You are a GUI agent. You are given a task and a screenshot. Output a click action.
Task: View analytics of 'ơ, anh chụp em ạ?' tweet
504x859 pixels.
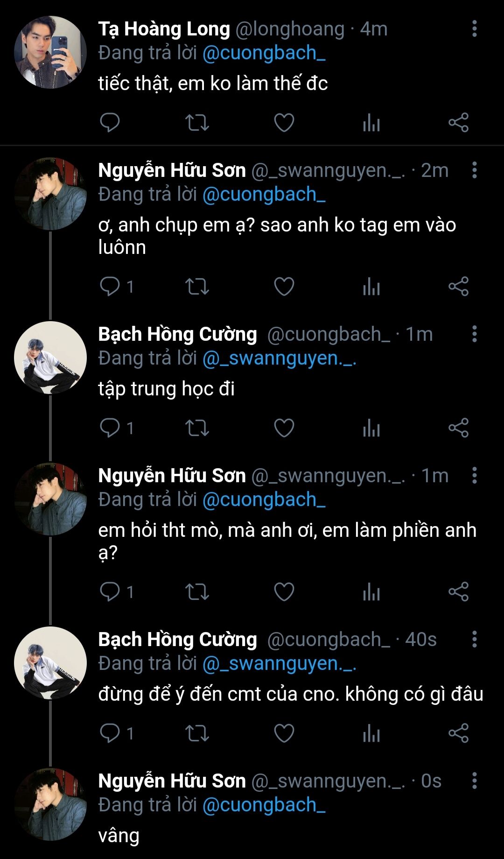click(371, 287)
